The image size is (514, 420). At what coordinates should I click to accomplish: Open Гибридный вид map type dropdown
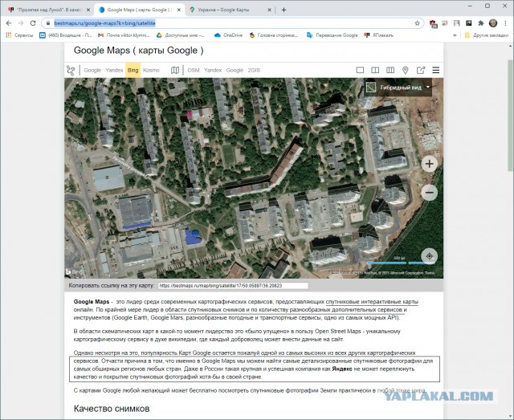coord(398,88)
